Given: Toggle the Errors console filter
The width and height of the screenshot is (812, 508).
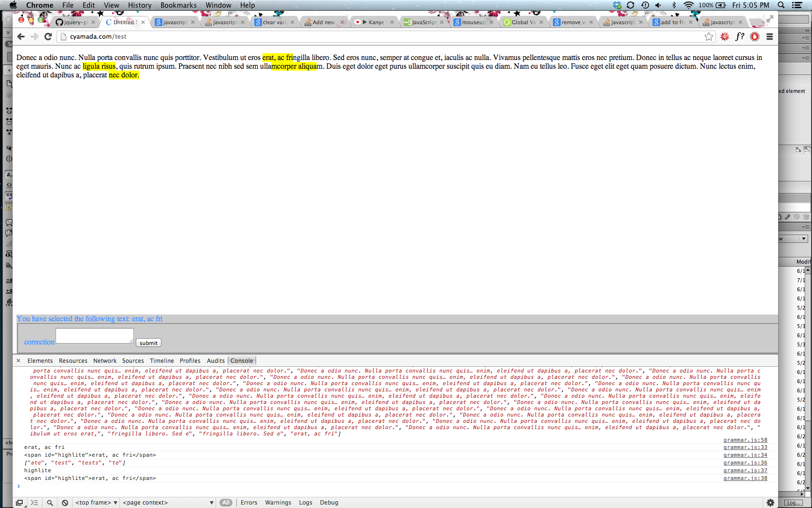Looking at the screenshot, I should click(x=249, y=503).
